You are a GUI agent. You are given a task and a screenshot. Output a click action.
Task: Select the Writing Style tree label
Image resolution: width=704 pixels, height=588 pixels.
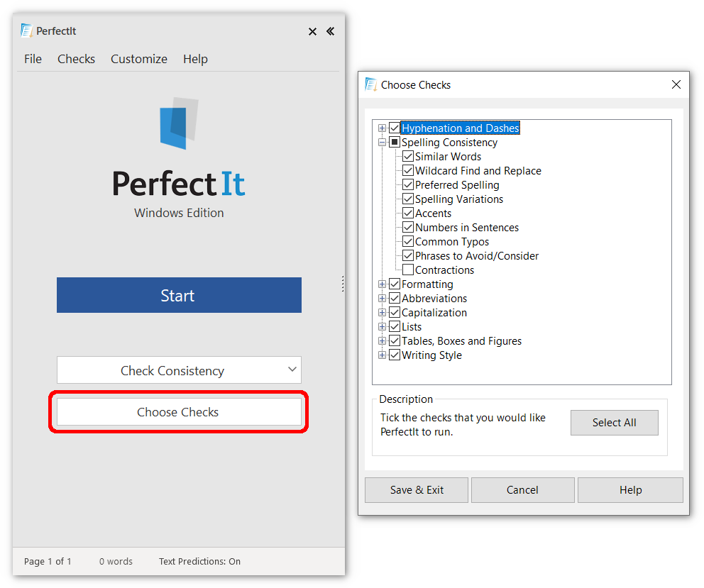(x=431, y=355)
